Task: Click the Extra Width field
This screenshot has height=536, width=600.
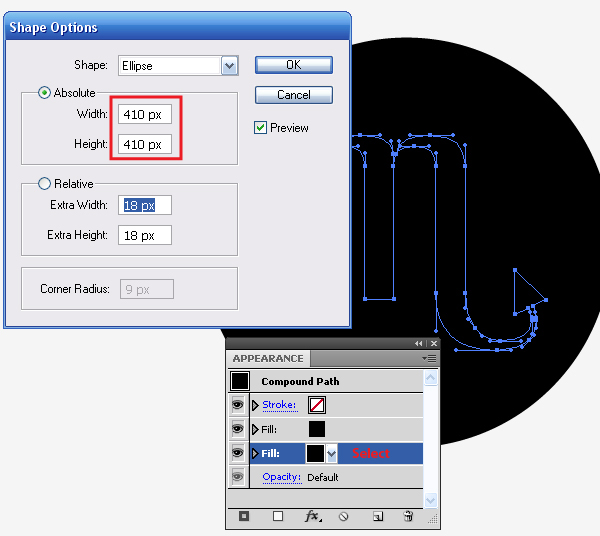Action: (x=145, y=205)
